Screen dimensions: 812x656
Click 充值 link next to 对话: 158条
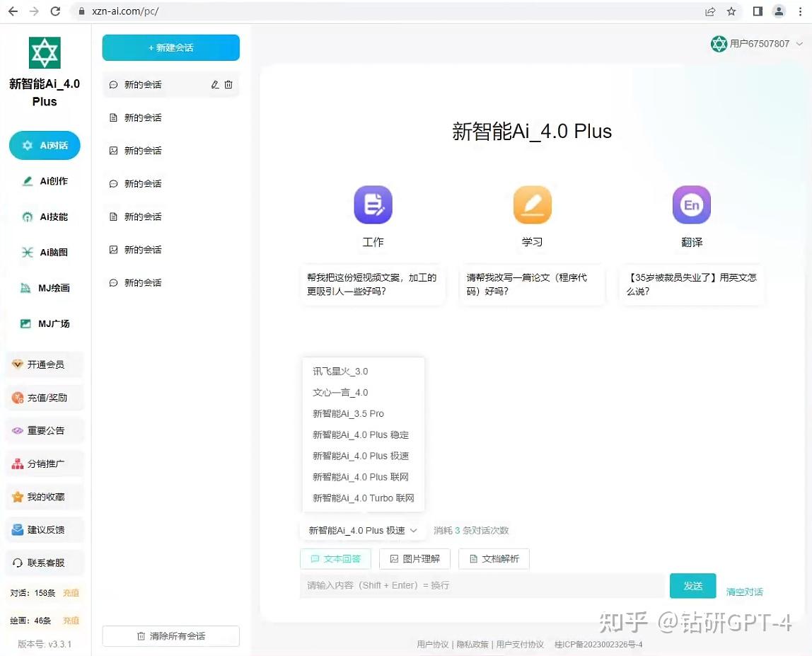pos(71,593)
